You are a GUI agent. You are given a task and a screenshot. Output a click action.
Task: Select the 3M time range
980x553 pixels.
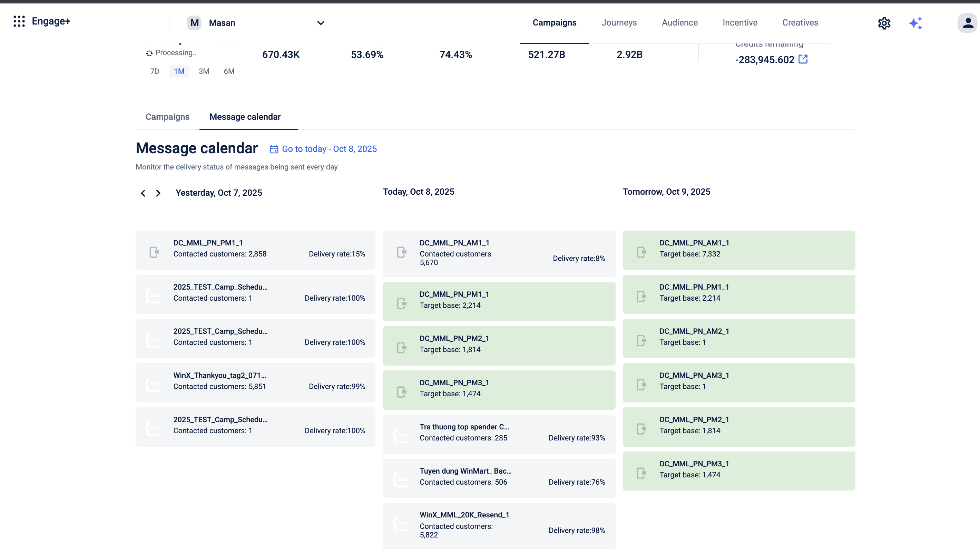[x=204, y=71]
